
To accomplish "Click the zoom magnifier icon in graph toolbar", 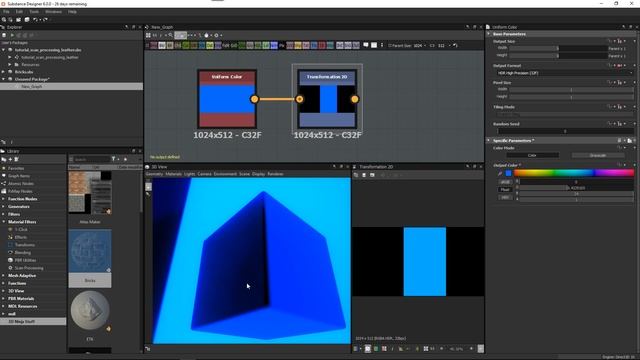I will [x=171, y=36].
